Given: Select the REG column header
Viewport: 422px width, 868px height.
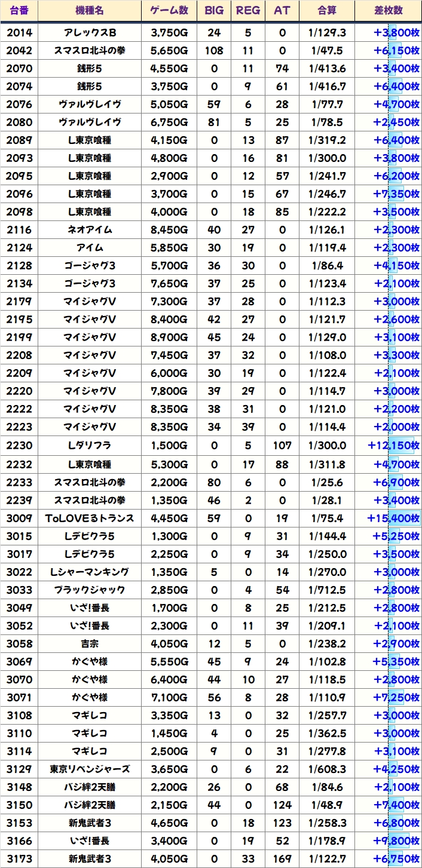Looking at the screenshot, I should click(248, 11).
